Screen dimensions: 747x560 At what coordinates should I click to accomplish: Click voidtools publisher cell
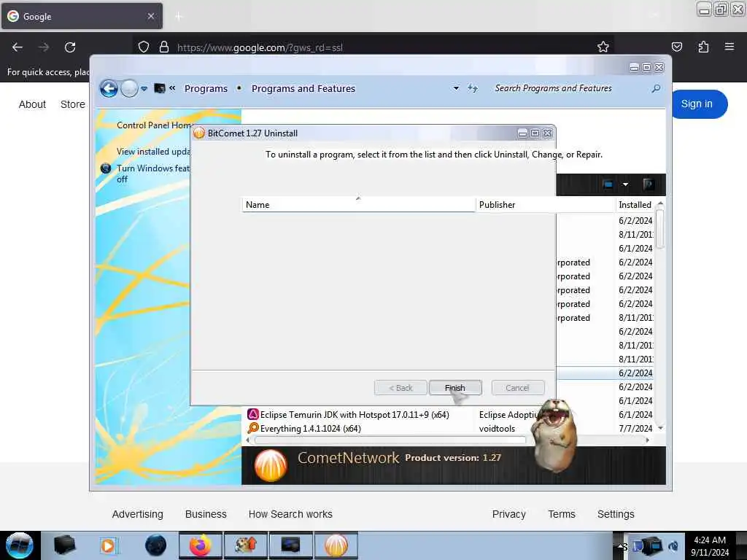pyautogui.click(x=497, y=429)
